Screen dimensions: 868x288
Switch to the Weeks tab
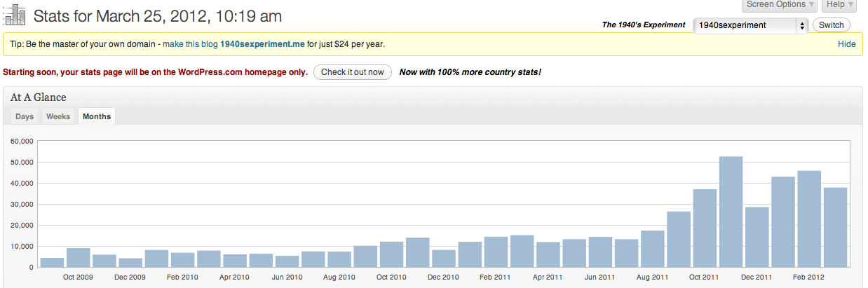point(58,116)
